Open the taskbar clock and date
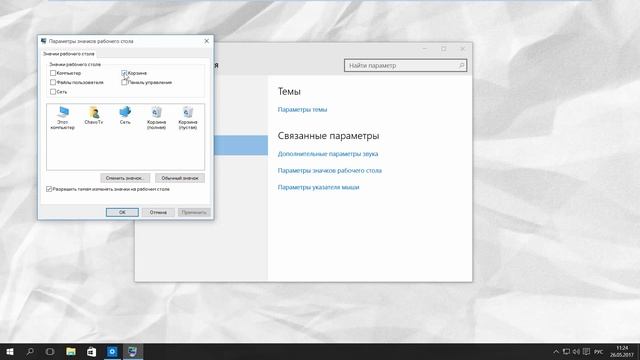The image size is (640, 360). point(622,351)
